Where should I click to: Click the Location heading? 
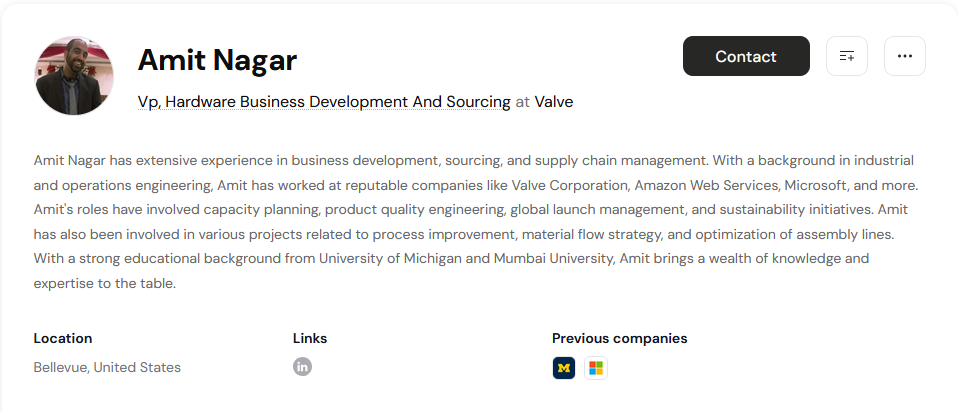[x=63, y=338]
